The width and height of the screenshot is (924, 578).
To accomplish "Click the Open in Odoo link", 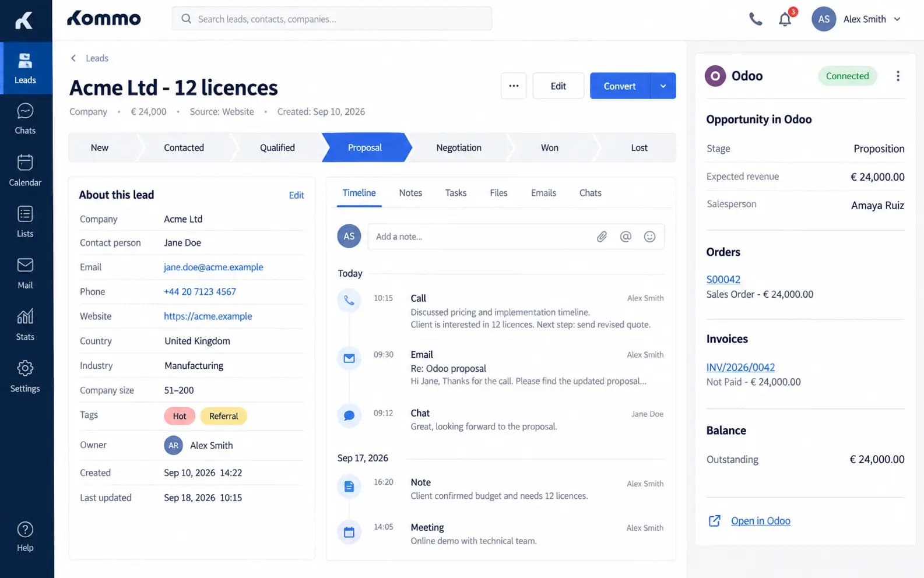I will (761, 521).
